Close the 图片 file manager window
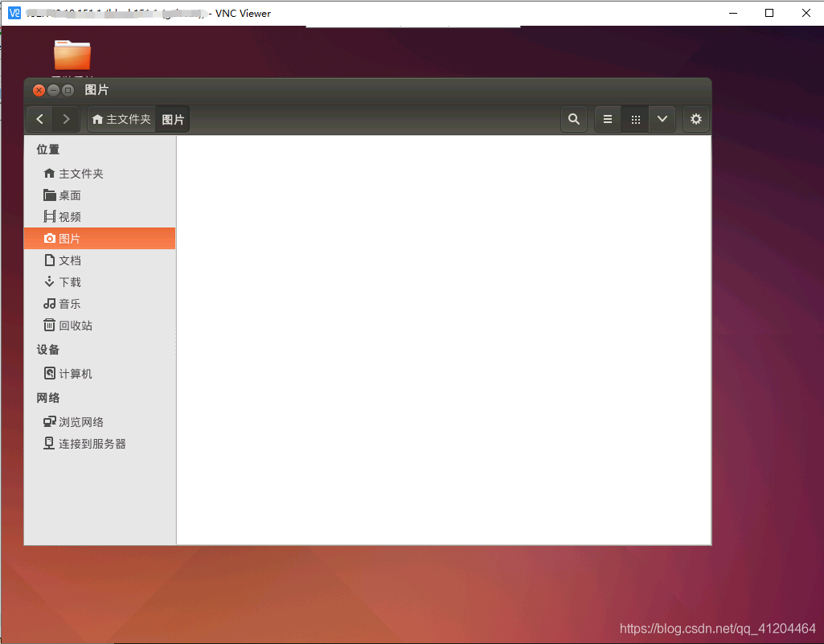This screenshot has width=824, height=644. pos(39,90)
